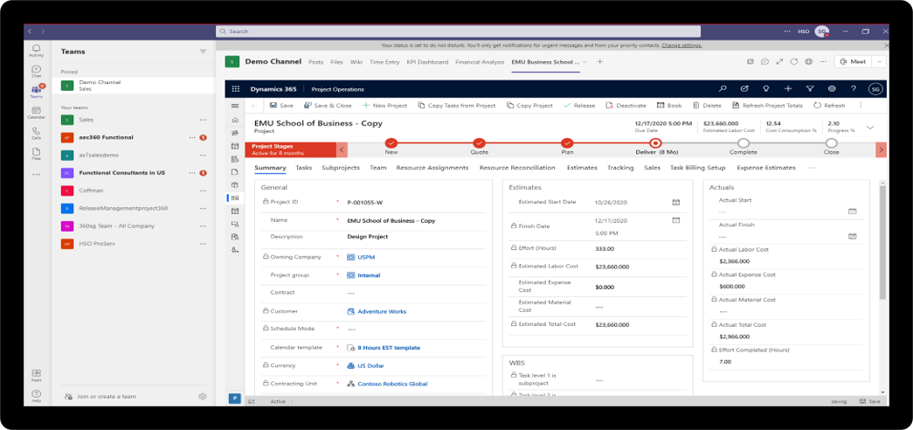Add a new tab with plus icon

[x=600, y=62]
